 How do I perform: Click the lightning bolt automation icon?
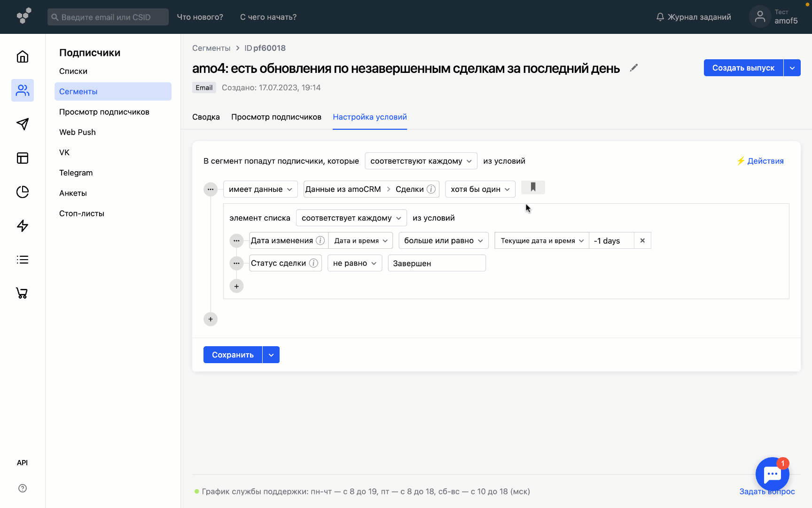[23, 226]
